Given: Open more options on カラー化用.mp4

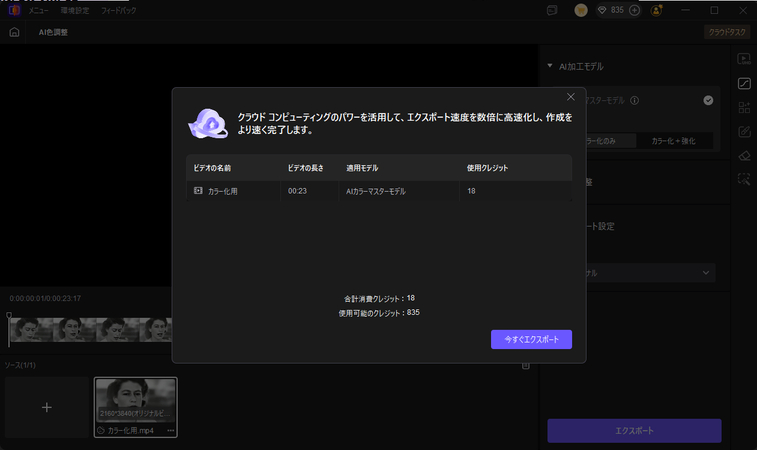Looking at the screenshot, I should coord(170,430).
